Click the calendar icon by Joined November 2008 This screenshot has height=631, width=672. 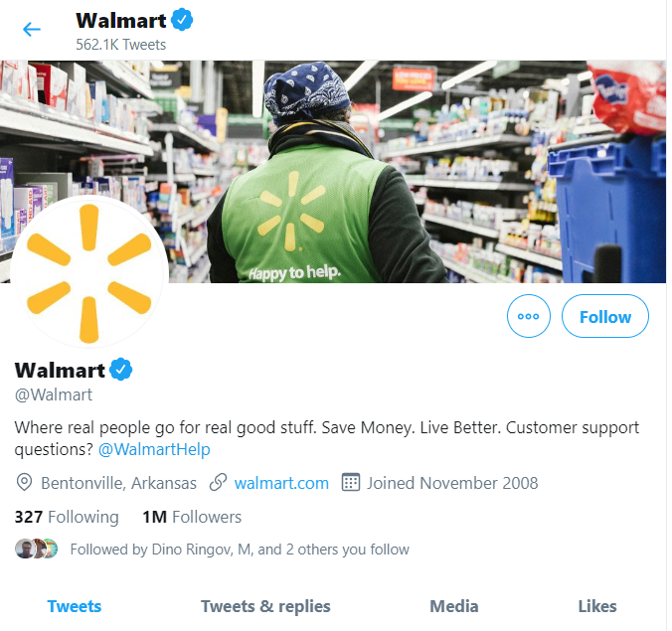pyautogui.click(x=351, y=482)
